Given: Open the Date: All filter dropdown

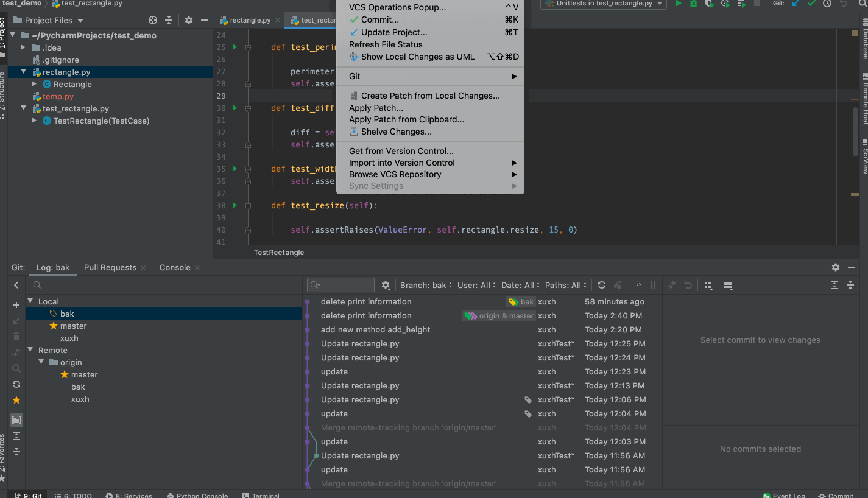Looking at the screenshot, I should [521, 285].
